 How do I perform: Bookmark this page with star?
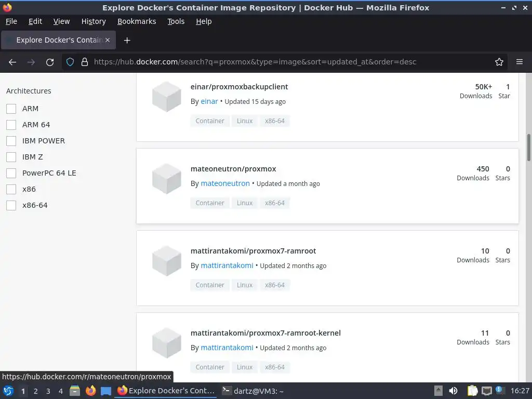pyautogui.click(x=499, y=62)
